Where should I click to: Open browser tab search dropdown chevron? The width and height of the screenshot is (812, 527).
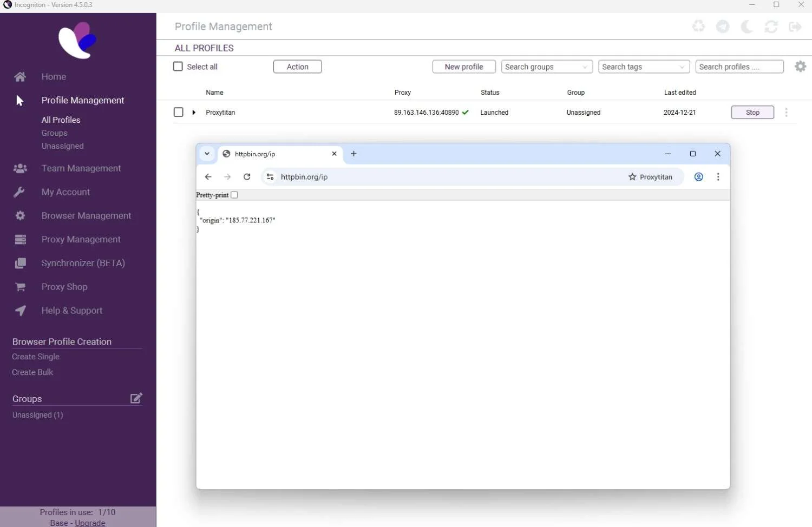(x=207, y=154)
